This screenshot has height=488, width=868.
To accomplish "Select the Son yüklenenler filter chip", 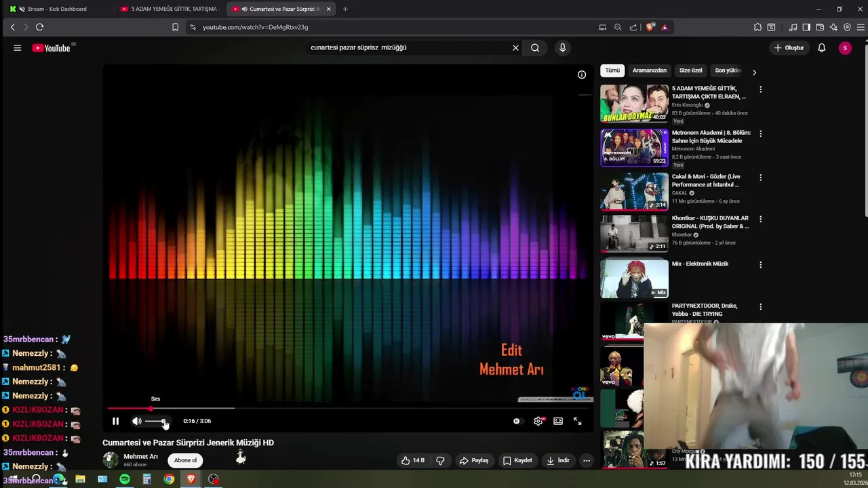I will tap(727, 70).
